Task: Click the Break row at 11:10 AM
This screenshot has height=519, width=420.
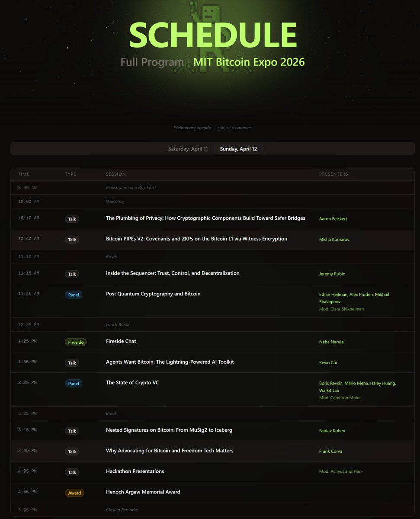Action: pyautogui.click(x=212, y=257)
